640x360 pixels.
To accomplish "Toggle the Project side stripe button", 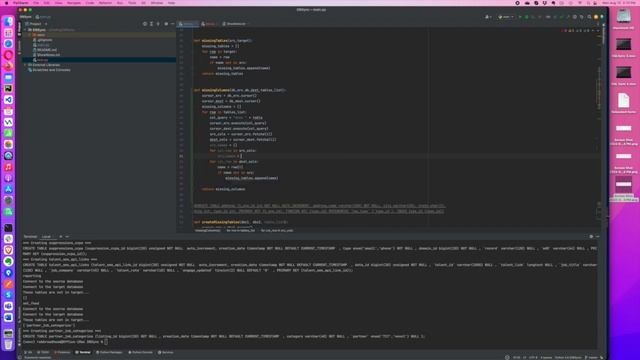I will pos(19,29).
